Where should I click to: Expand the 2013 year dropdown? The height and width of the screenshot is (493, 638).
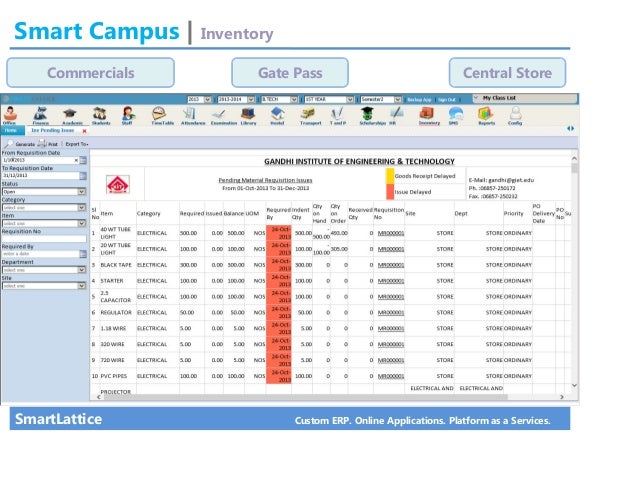208,99
